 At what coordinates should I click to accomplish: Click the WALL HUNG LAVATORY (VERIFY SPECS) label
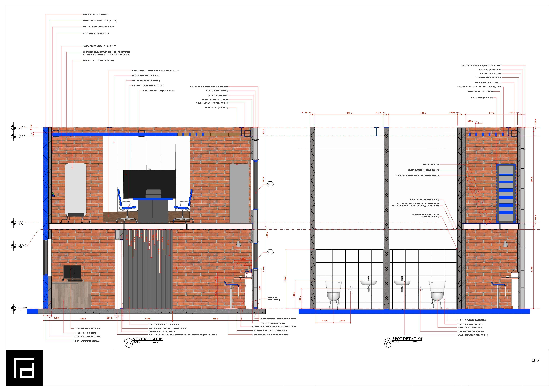tap(473, 335)
